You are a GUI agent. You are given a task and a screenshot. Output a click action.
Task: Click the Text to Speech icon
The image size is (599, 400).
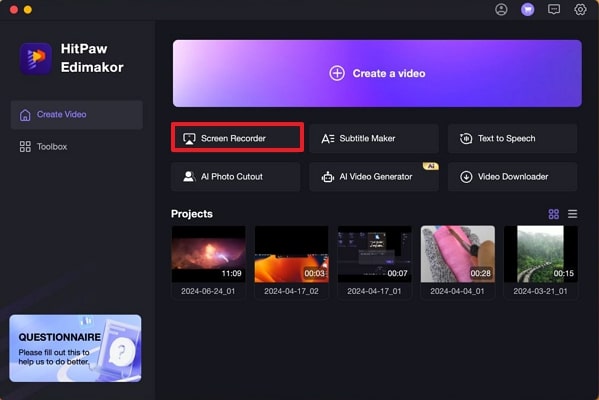[x=466, y=139]
